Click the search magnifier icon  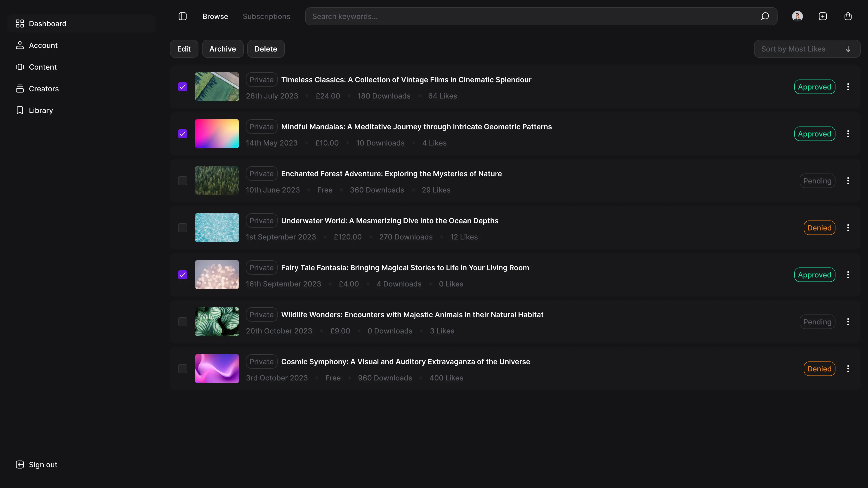pos(765,16)
